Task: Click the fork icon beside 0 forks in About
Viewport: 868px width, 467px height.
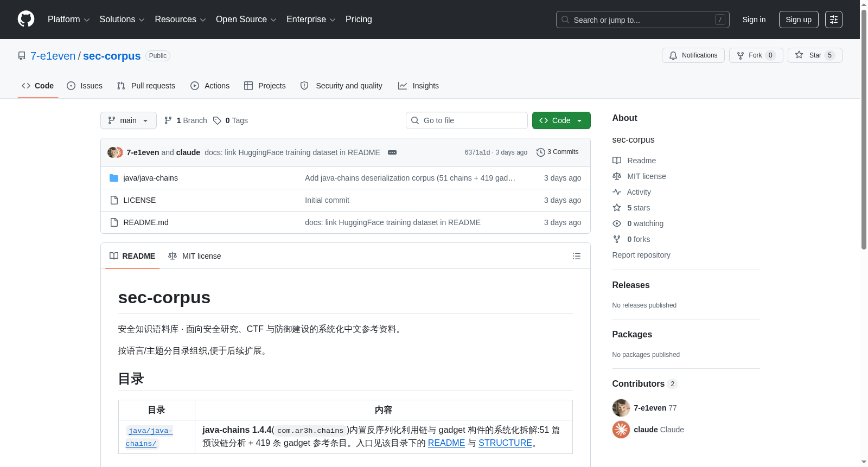Action: click(617, 239)
